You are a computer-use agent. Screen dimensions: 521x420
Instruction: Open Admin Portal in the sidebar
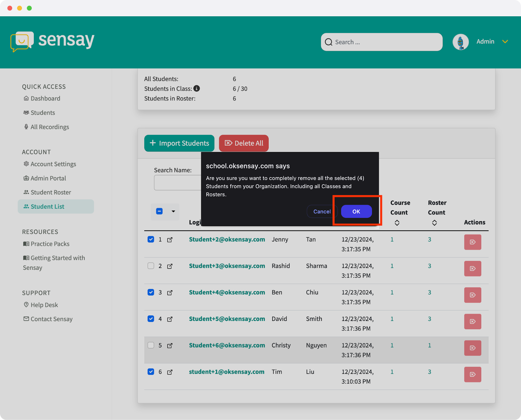(x=45, y=178)
